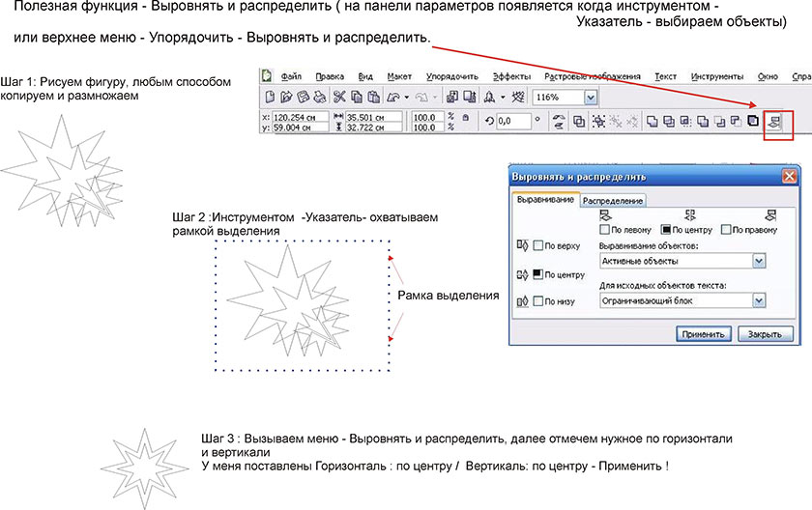Click the Paste clipboard icon
Viewport: 812px width, 510px height.
(x=374, y=98)
